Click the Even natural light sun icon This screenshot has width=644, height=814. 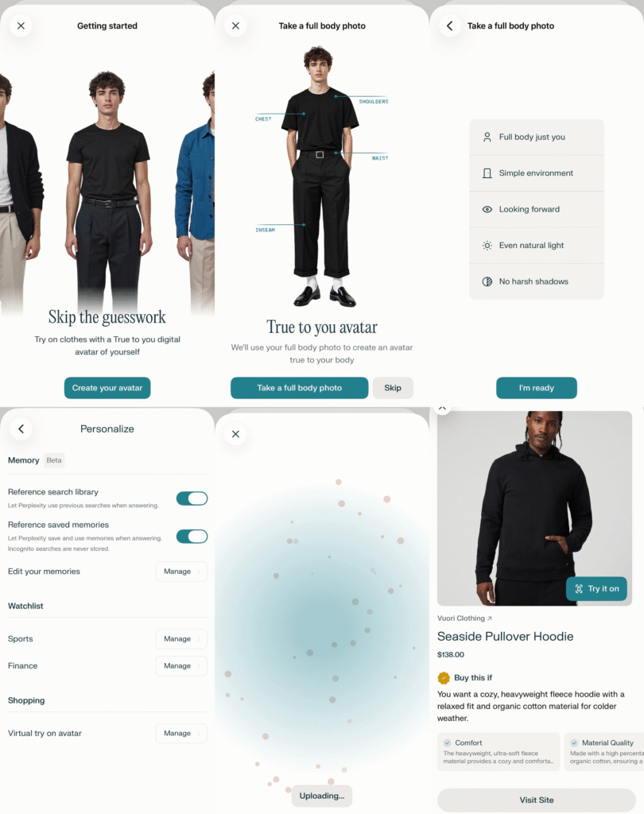point(487,246)
